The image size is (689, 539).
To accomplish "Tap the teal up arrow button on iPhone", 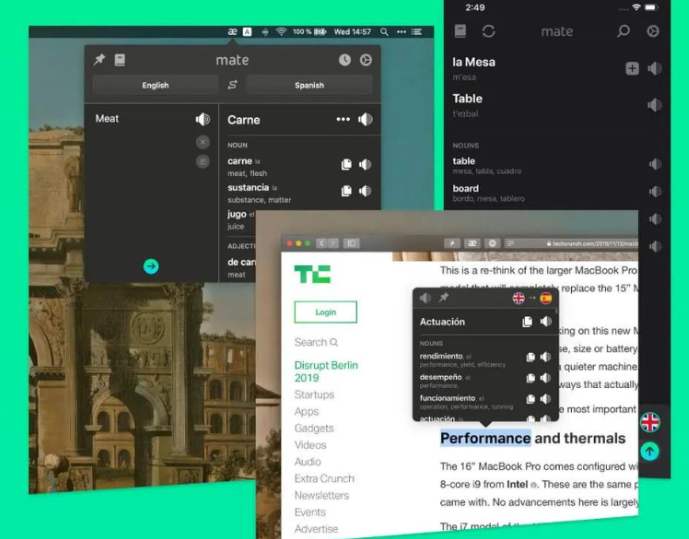I will tap(649, 451).
